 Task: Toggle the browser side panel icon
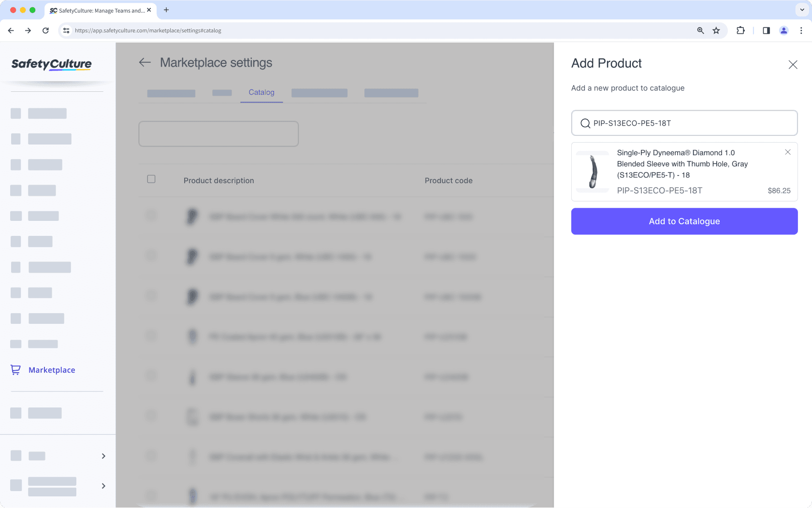pyautogui.click(x=766, y=30)
